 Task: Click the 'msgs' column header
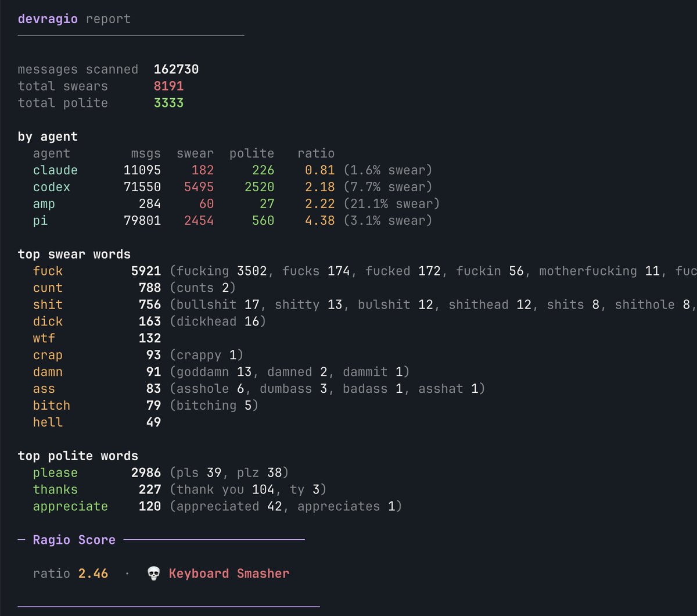146,154
